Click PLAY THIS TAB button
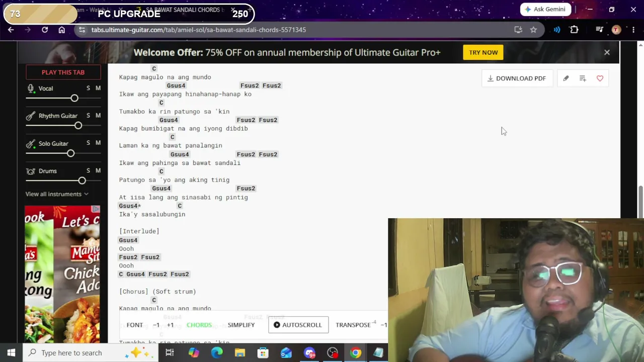The height and width of the screenshot is (362, 644). tap(63, 72)
